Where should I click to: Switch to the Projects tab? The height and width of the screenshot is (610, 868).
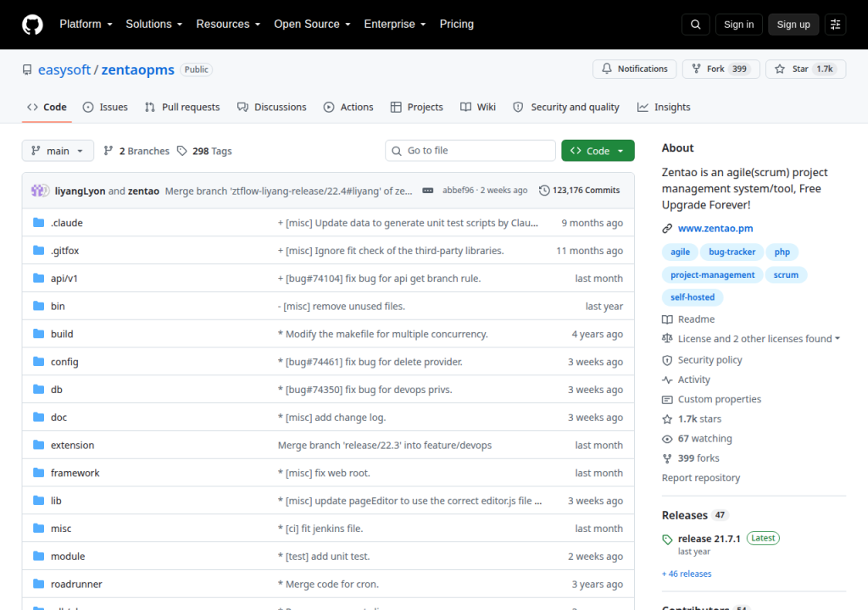(417, 108)
